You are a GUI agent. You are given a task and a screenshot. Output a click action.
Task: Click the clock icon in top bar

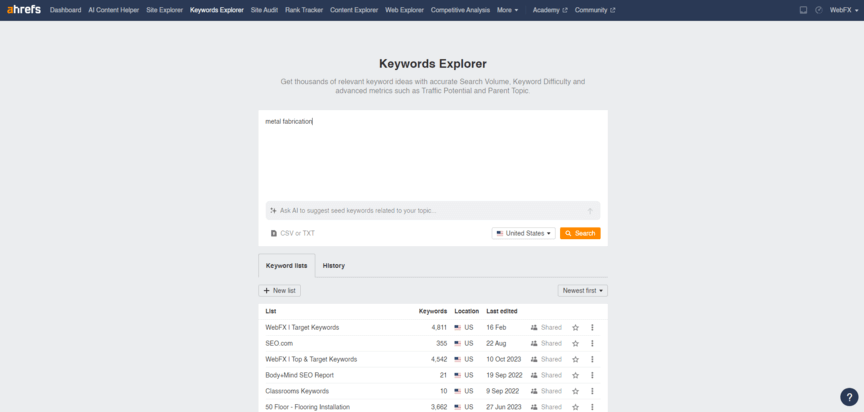(819, 10)
